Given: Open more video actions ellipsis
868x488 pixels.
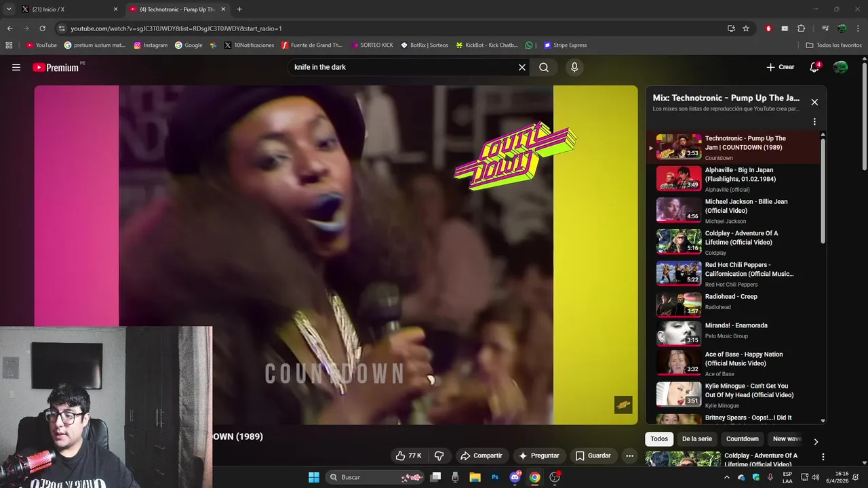Looking at the screenshot, I should click(x=629, y=455).
